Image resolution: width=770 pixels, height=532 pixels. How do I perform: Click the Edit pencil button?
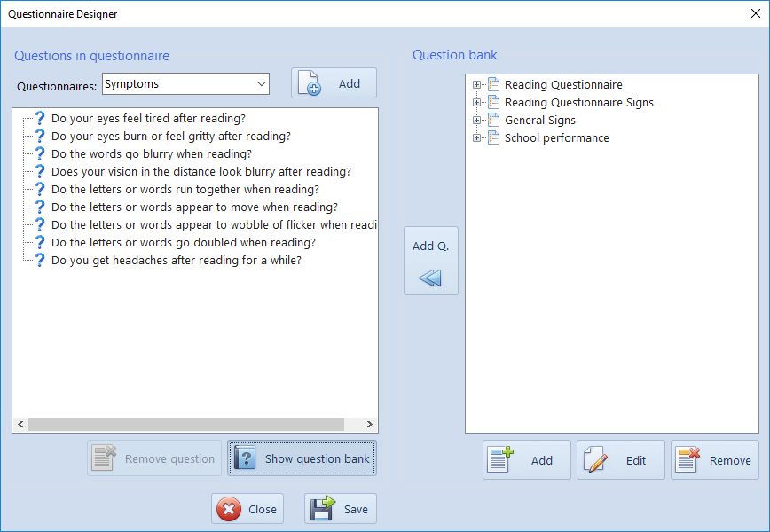[x=620, y=460]
